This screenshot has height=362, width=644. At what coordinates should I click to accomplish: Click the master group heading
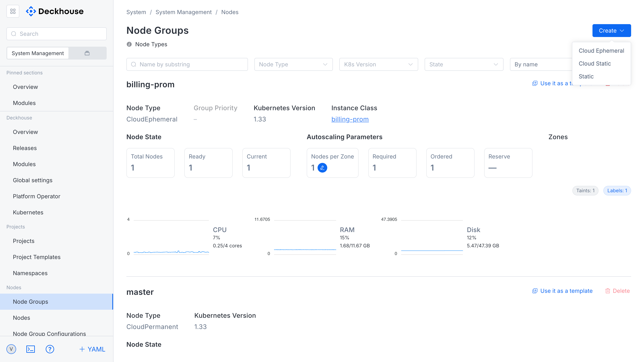click(x=140, y=292)
